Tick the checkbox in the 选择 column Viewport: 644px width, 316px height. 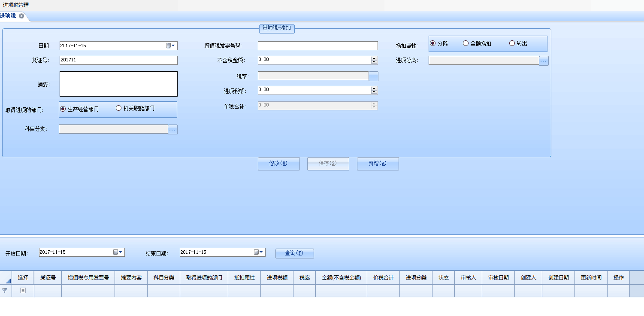point(23,291)
